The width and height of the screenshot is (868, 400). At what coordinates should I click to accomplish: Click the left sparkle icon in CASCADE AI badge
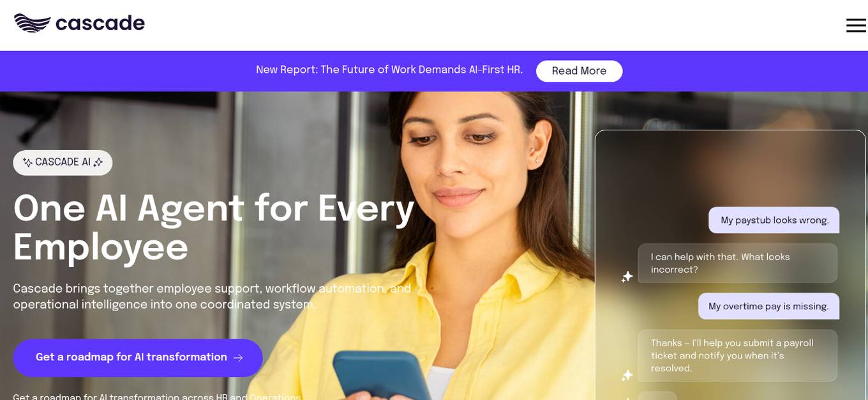coord(27,163)
